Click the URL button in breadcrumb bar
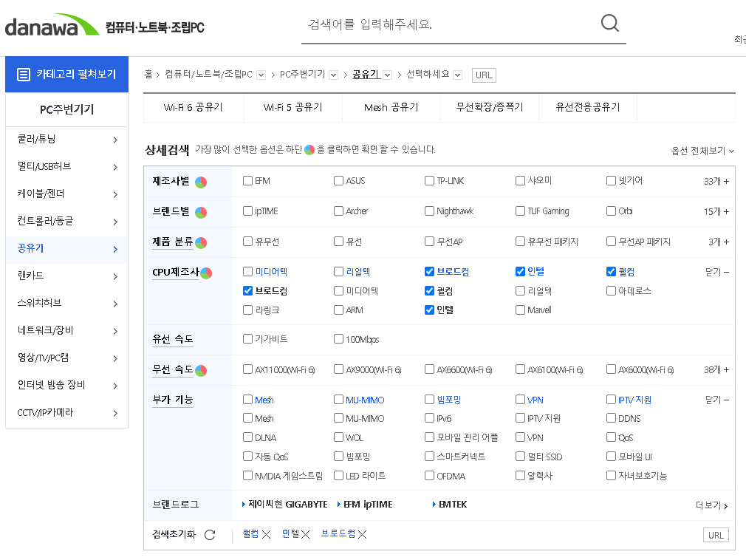 tap(484, 75)
